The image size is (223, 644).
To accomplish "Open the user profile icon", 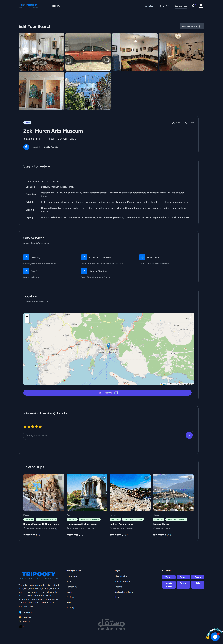I will point(201,6).
